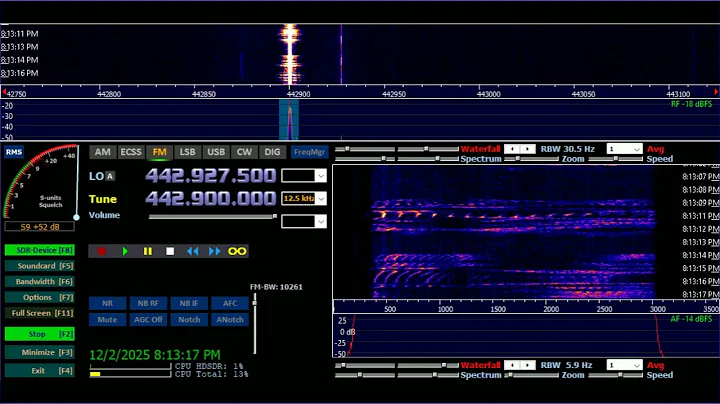The image size is (720, 404).
Task: Start recording with the red record button
Action: (101, 251)
